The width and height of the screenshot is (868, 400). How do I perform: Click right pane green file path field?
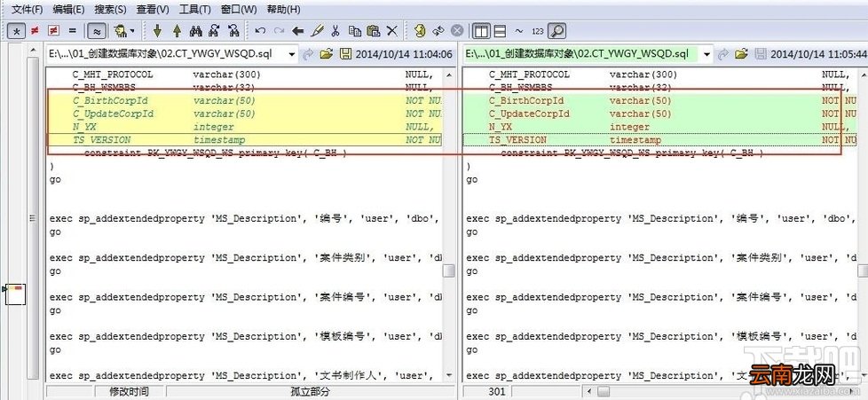point(580,54)
